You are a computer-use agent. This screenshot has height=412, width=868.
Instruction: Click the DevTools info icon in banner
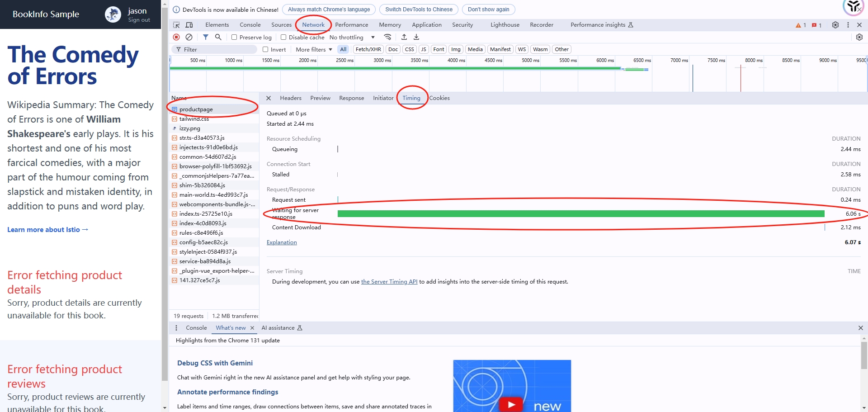click(x=176, y=9)
